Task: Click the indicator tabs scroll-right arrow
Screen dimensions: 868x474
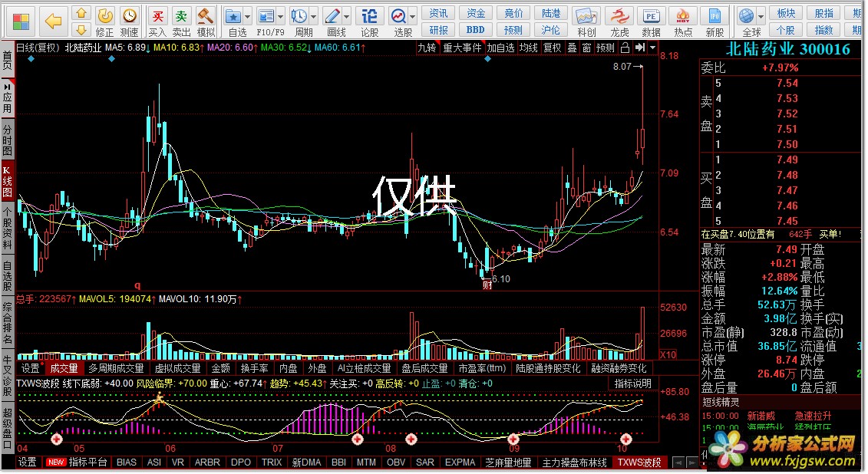Action: coord(692,462)
